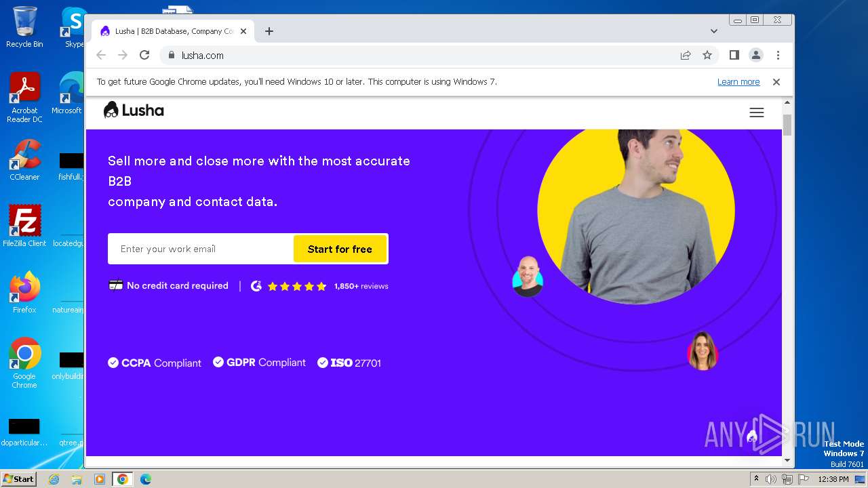
Task: Open Internet Explorer from the taskbar
Action: (x=54, y=479)
